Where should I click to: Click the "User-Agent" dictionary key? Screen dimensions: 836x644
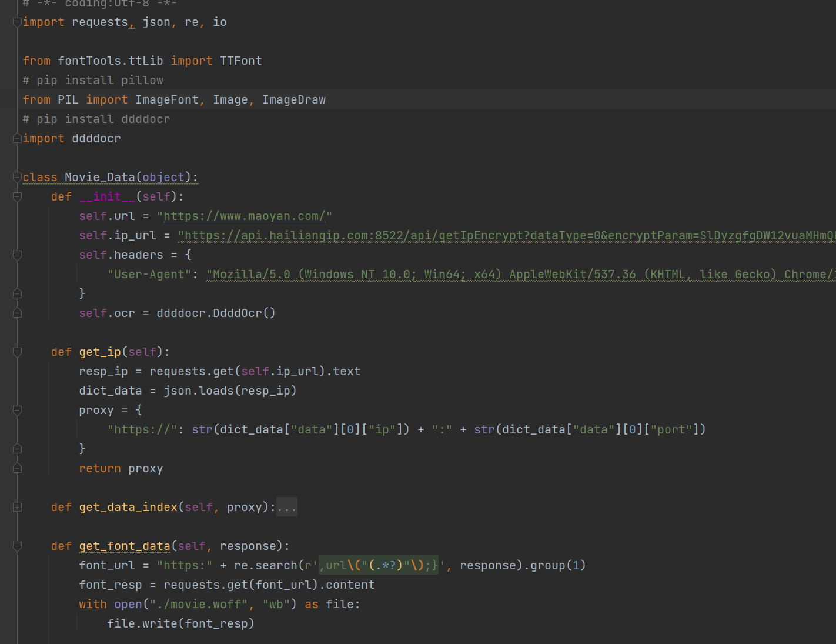[x=149, y=275]
